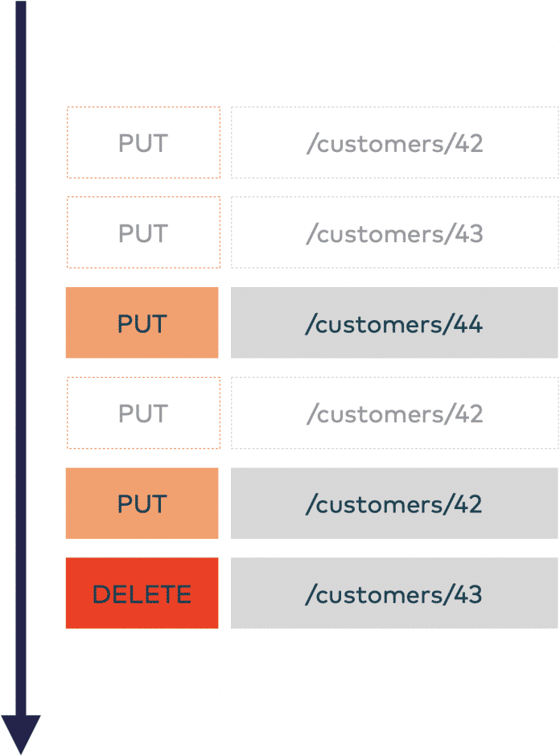Click the number 44 in the path
The image size is (560, 756).
coord(467,324)
